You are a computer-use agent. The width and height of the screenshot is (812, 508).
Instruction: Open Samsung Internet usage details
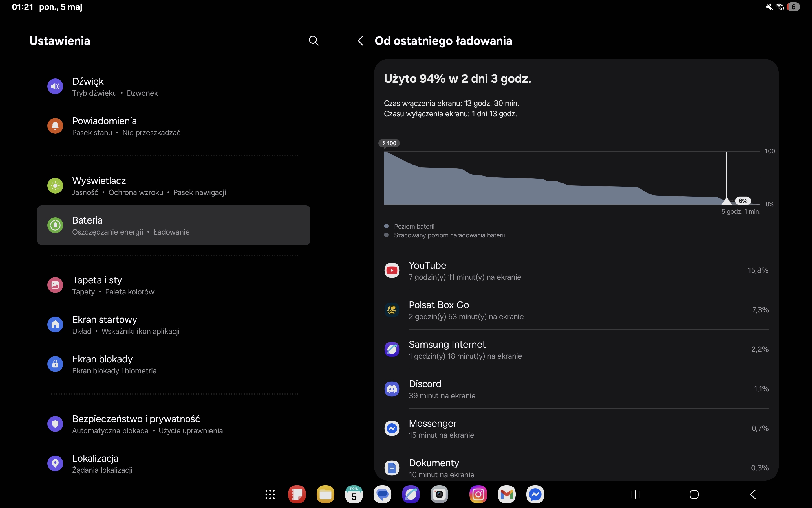(576, 349)
